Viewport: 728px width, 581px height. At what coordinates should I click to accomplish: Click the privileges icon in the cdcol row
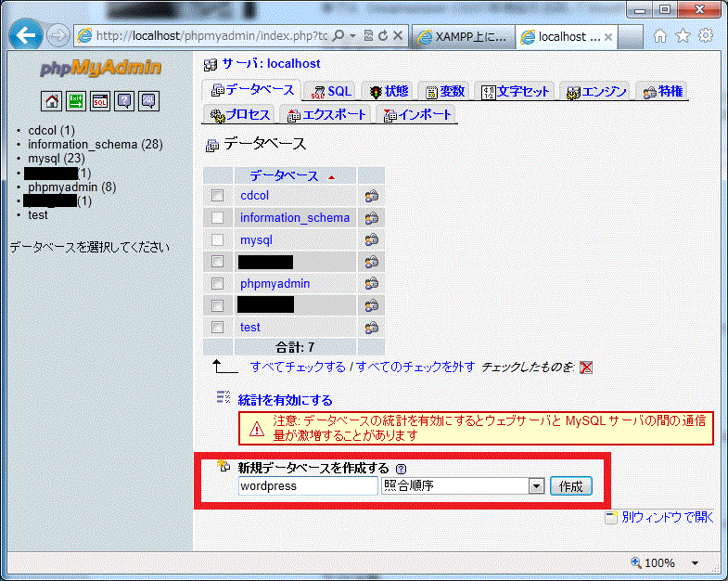(x=371, y=196)
